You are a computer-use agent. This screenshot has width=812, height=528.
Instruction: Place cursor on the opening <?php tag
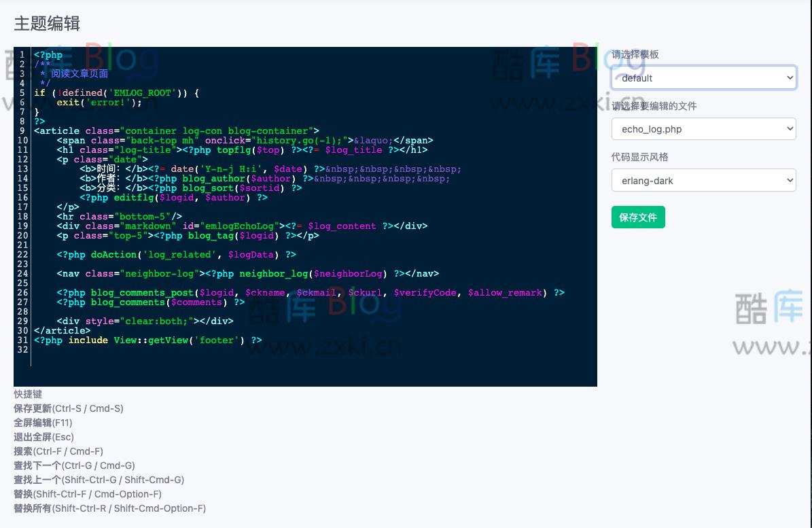tap(48, 55)
